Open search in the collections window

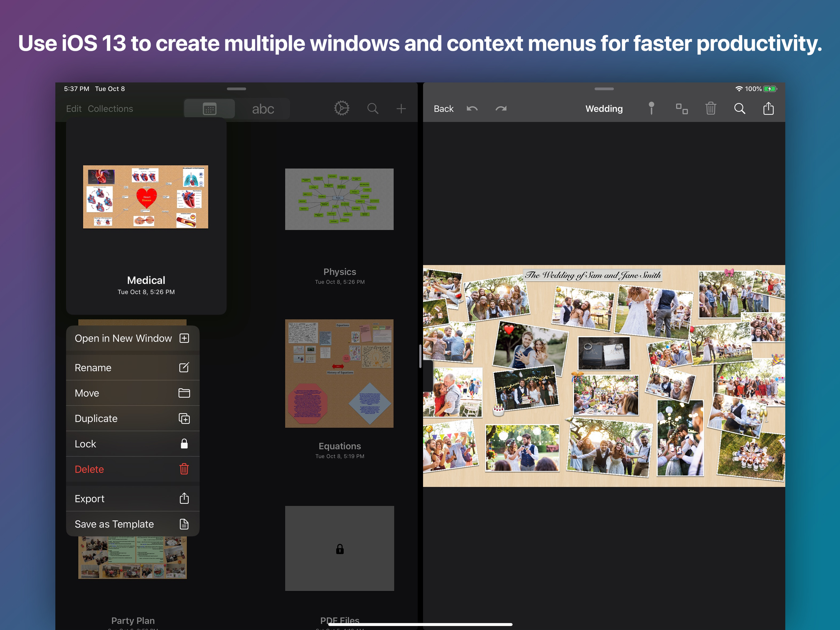373,109
